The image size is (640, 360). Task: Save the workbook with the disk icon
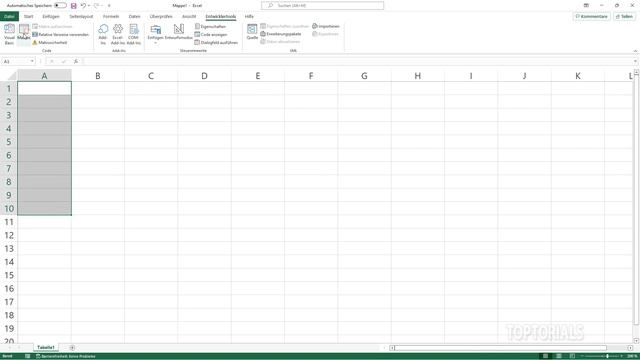coord(74,6)
